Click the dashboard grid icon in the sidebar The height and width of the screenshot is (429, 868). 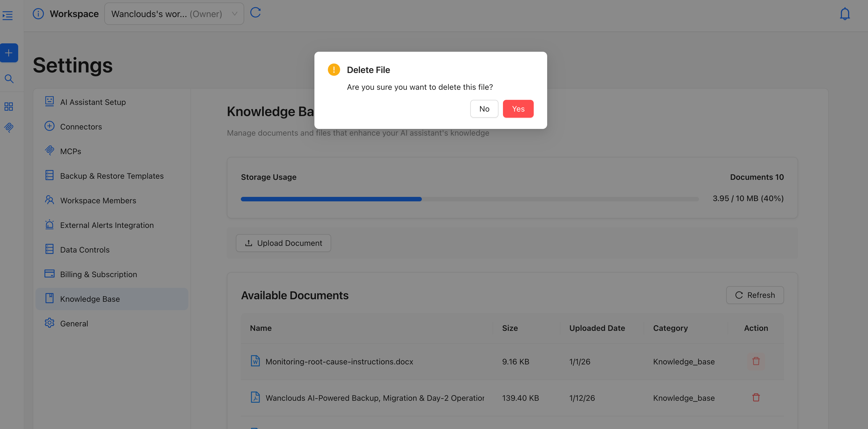tap(9, 107)
